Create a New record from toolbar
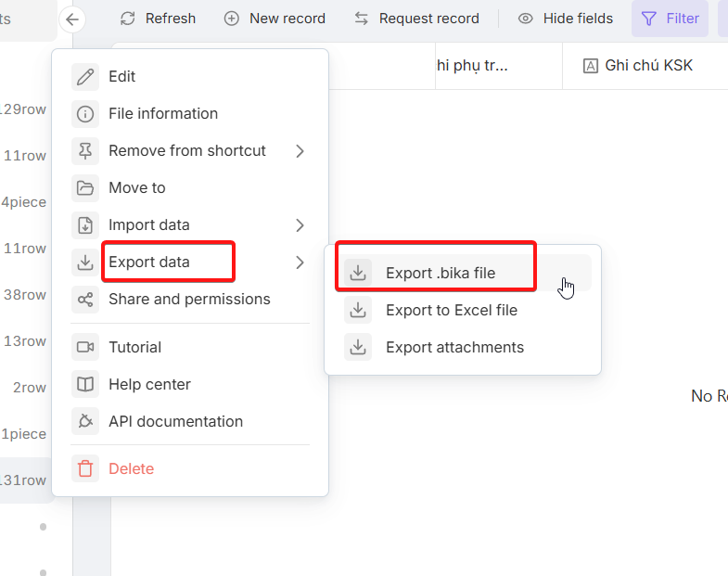The image size is (728, 576). [275, 19]
